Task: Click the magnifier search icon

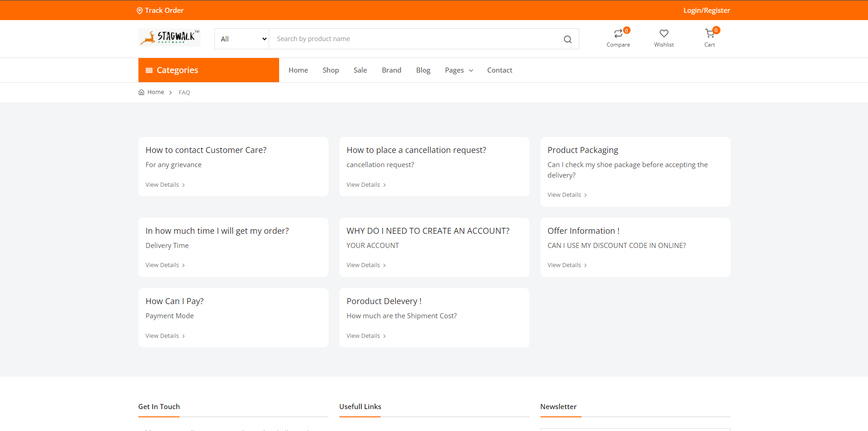Action: point(568,39)
